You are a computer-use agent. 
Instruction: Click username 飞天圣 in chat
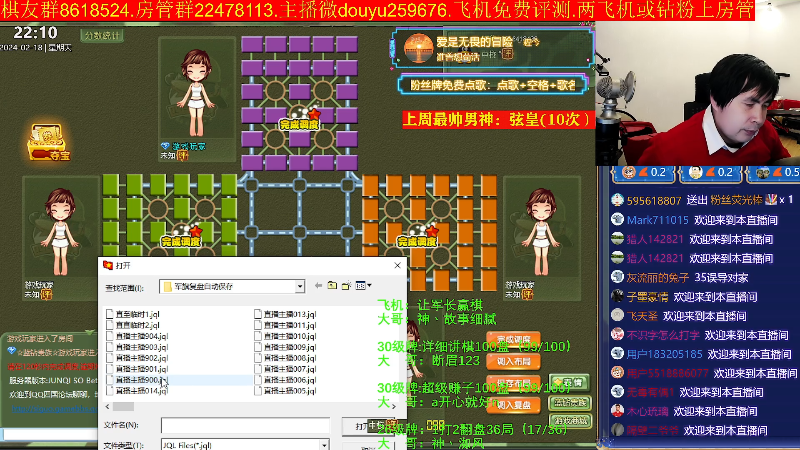tap(642, 316)
